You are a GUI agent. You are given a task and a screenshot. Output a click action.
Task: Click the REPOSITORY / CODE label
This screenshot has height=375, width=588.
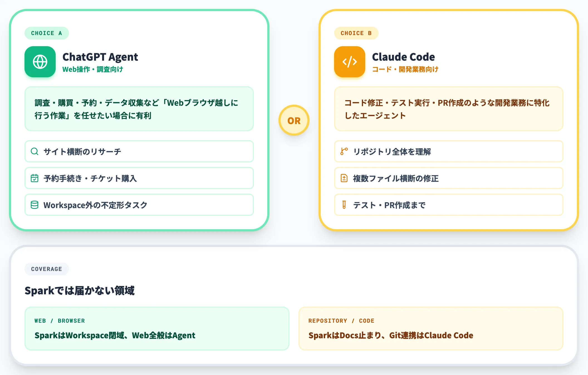(341, 321)
